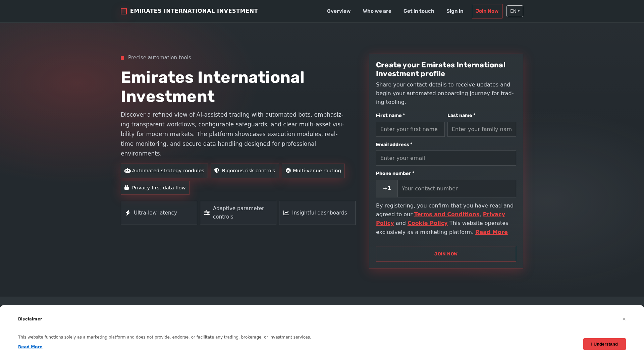Open the Cookie Policy link
The height and width of the screenshot is (362, 644).
[x=428, y=223]
